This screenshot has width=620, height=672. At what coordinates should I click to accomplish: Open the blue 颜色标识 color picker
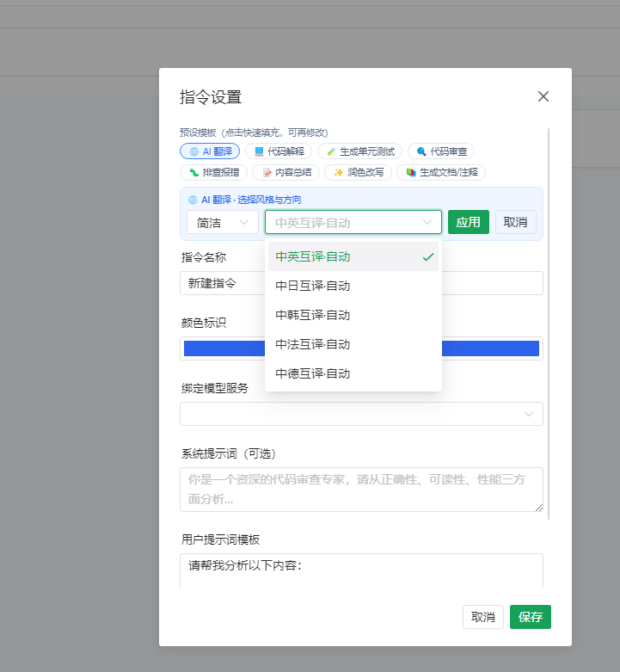tap(361, 348)
